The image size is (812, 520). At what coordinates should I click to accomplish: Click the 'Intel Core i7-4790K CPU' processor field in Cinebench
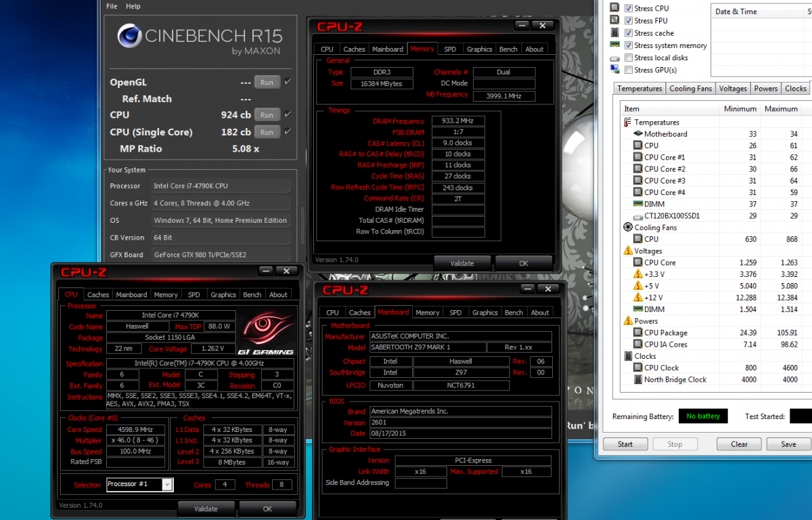(221, 186)
